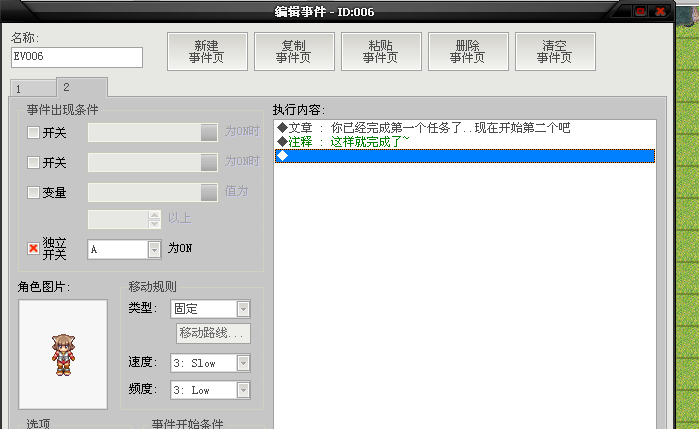Enable the second 开关 condition checkbox

(x=33, y=162)
